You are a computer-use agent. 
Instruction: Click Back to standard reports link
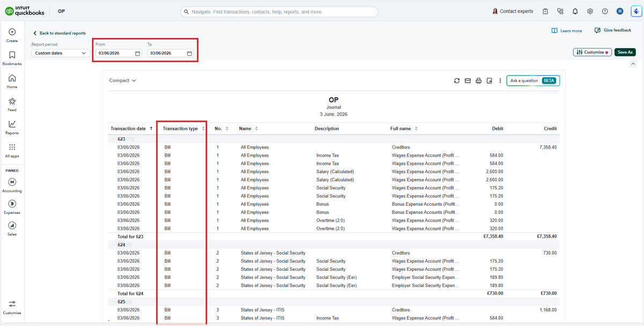(x=59, y=33)
